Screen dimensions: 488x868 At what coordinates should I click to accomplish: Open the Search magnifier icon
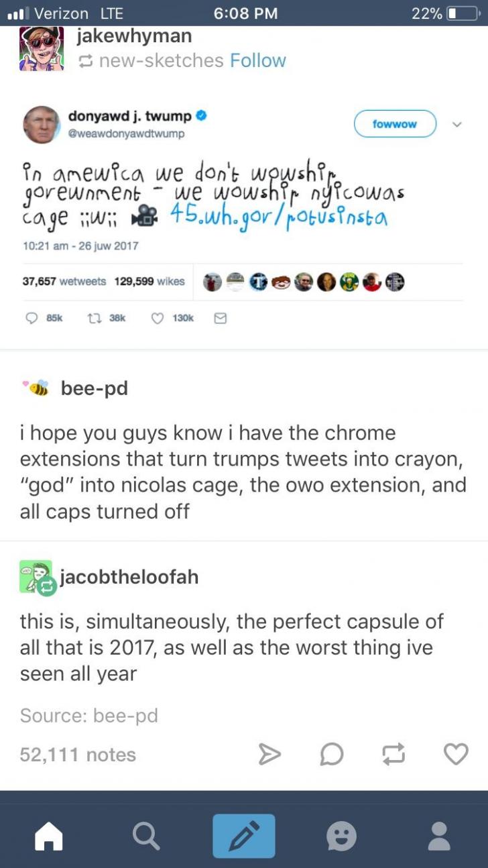145,836
